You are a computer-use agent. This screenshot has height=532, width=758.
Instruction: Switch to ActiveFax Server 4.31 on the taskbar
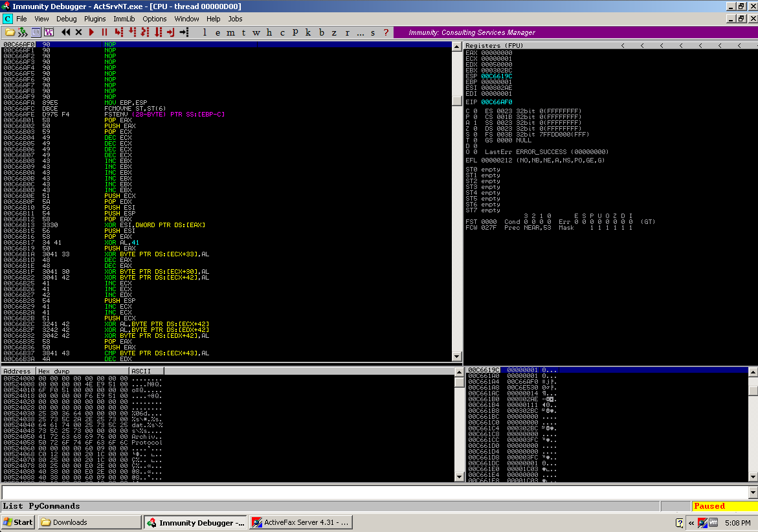coord(301,522)
